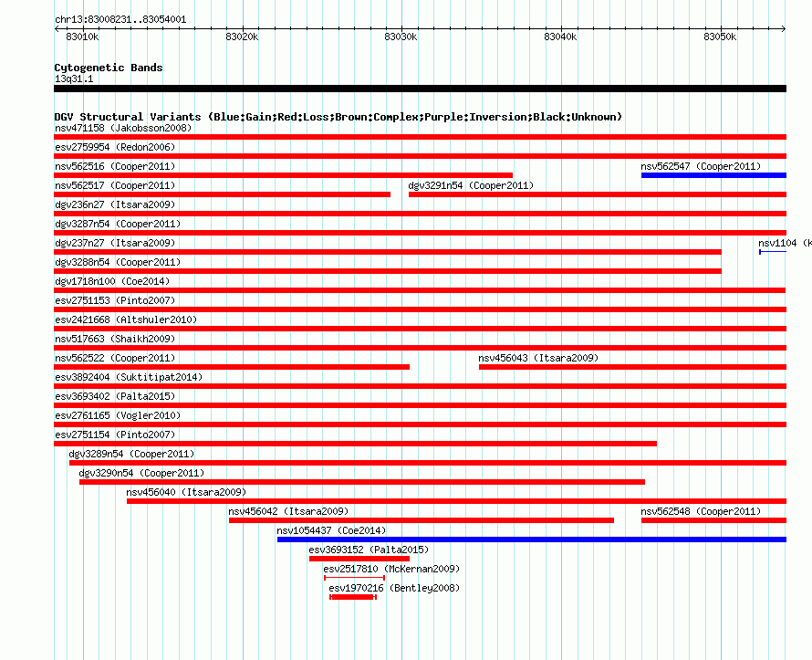Click the short red esv3693152 bar
This screenshot has width=812, height=660.
(359, 559)
